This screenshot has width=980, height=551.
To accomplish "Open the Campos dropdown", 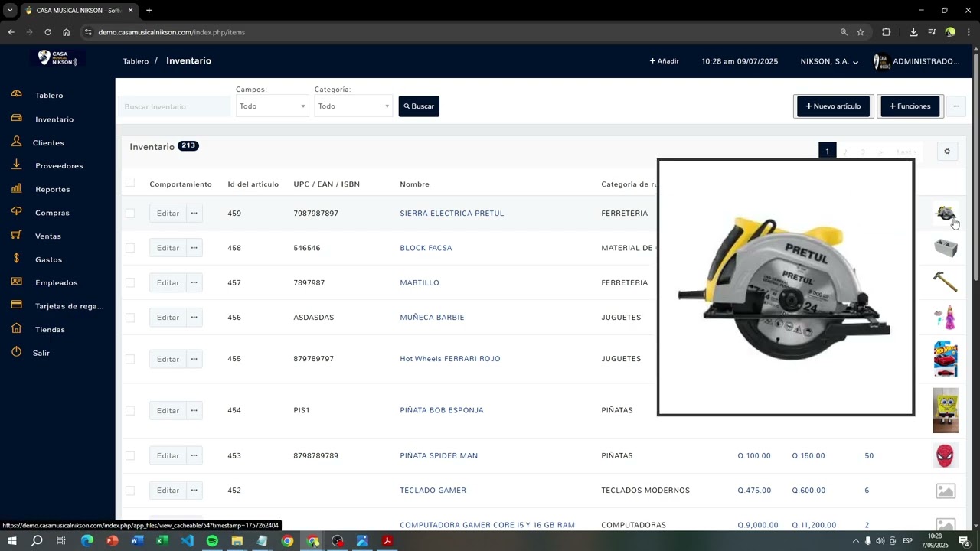I will 272,106.
